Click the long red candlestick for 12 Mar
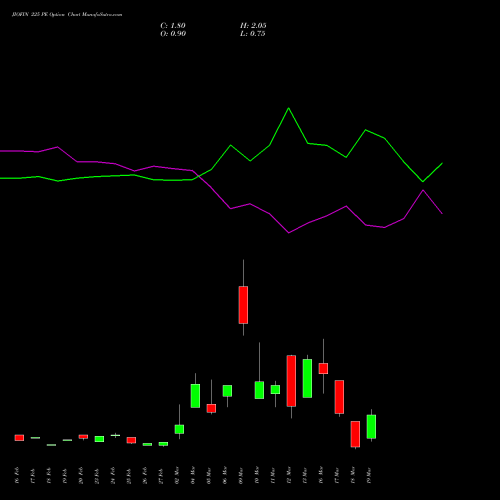 click(x=291, y=381)
